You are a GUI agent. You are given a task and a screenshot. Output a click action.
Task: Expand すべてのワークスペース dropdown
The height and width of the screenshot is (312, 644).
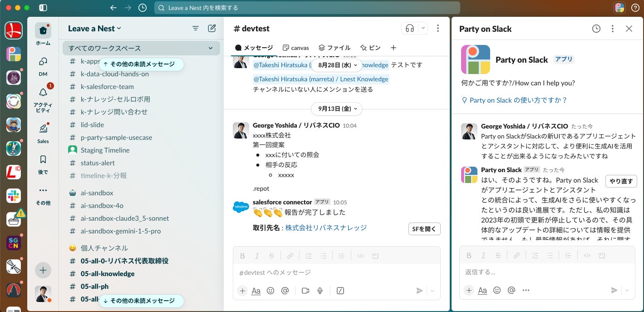coord(141,48)
